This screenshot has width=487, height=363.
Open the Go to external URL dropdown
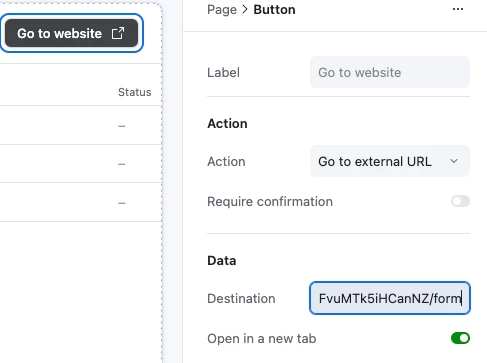click(x=390, y=161)
